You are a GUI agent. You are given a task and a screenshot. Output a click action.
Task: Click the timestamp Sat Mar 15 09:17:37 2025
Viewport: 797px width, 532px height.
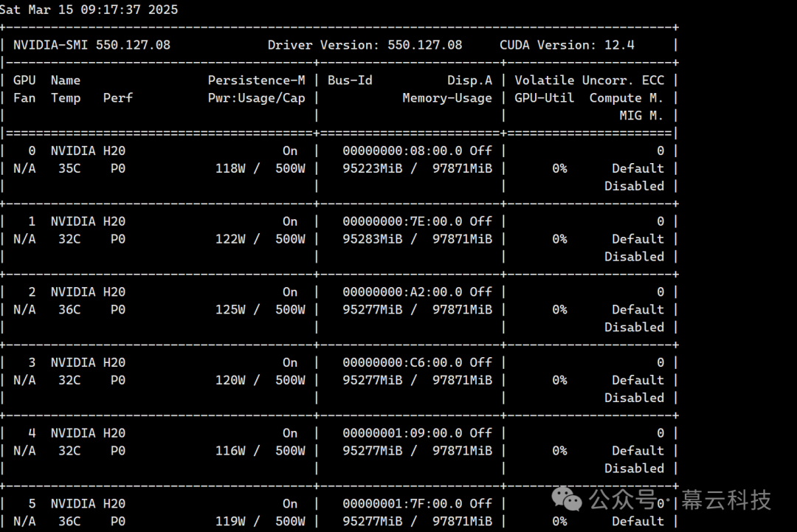pyautogui.click(x=89, y=10)
